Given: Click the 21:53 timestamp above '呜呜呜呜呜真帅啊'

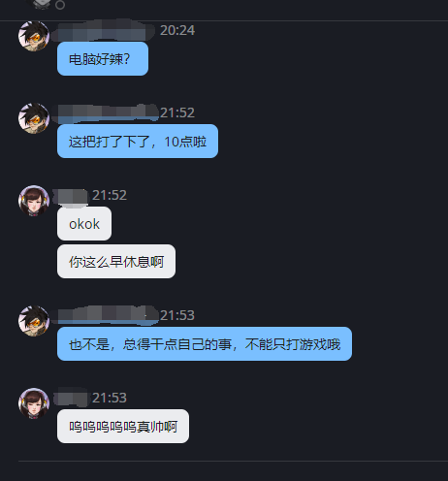Looking at the screenshot, I should [x=110, y=398].
